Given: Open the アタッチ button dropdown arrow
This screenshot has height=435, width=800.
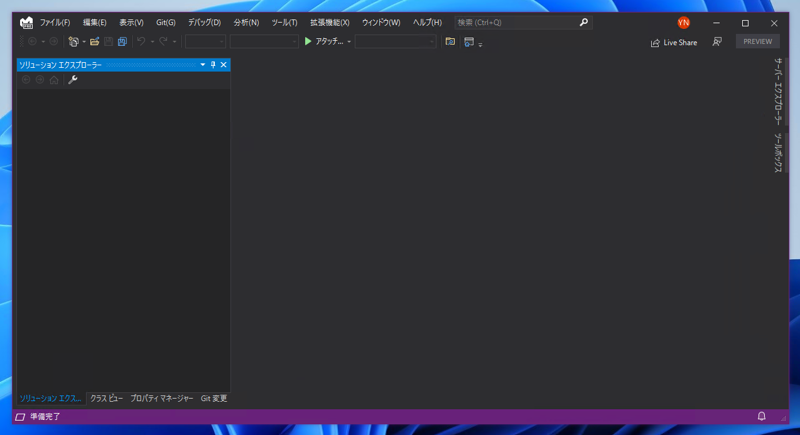Looking at the screenshot, I should click(x=349, y=42).
